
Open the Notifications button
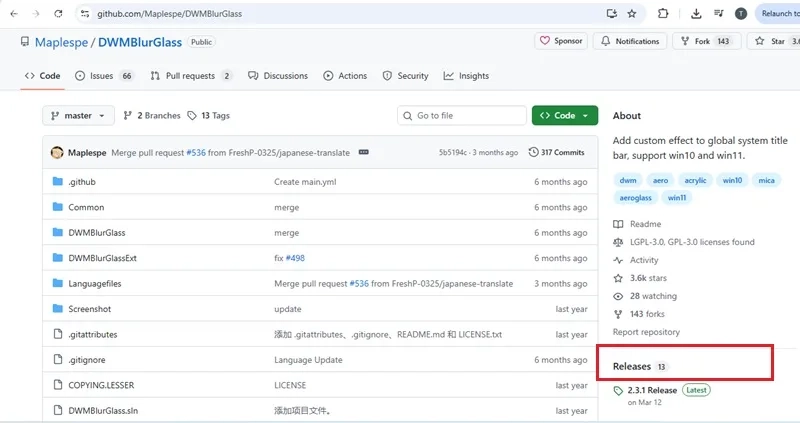click(630, 42)
